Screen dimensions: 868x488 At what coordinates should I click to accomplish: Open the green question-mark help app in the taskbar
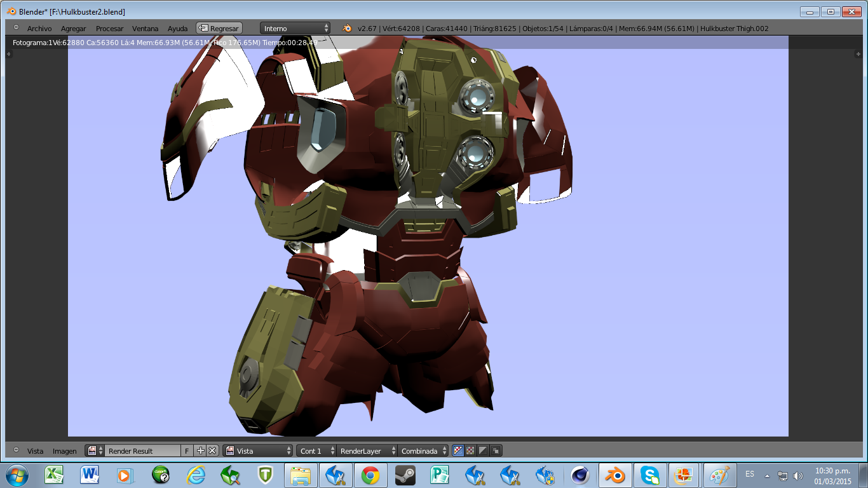point(161,475)
